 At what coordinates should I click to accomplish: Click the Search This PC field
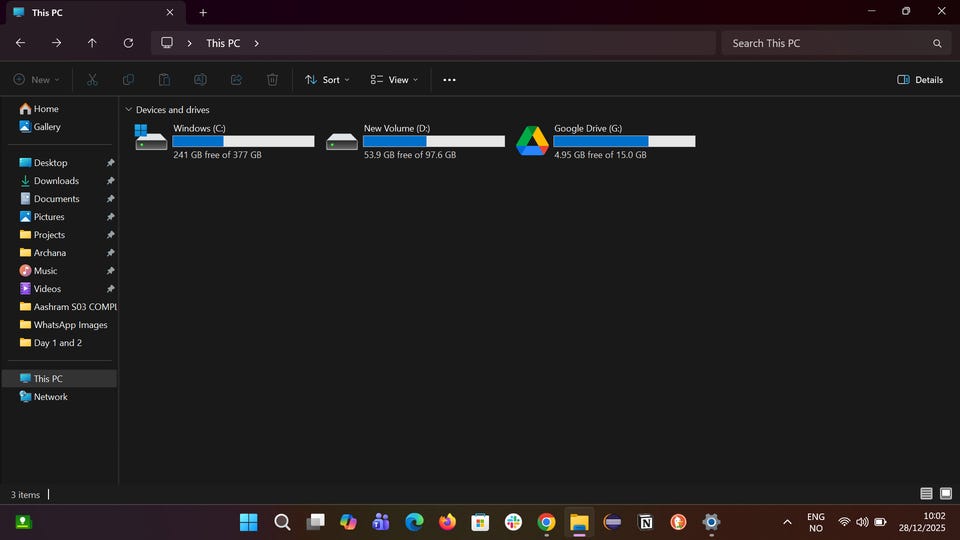click(836, 43)
